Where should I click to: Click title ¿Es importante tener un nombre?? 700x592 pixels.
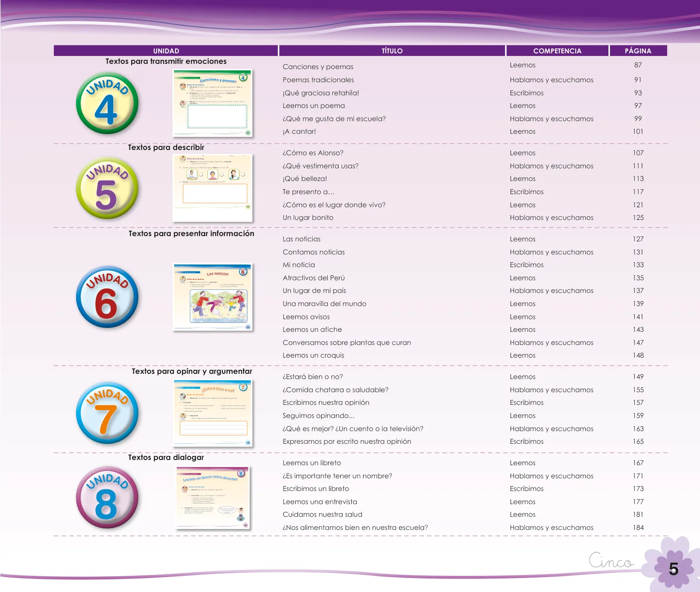(x=337, y=476)
